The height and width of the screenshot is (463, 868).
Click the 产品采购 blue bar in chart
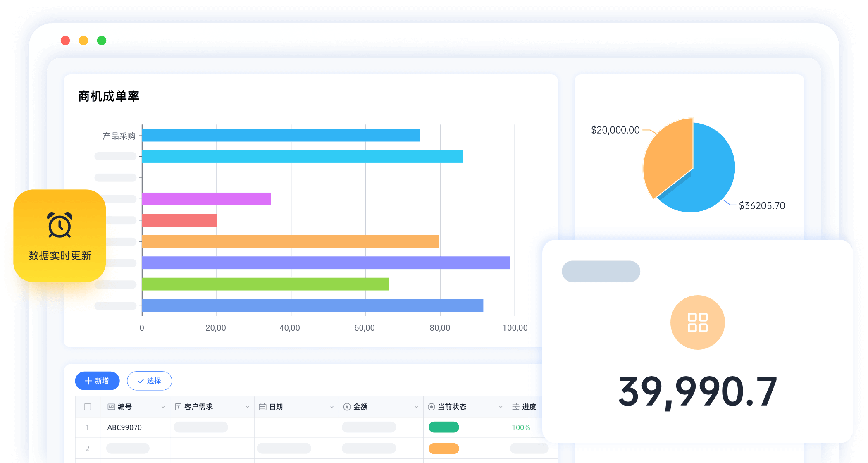tap(281, 135)
